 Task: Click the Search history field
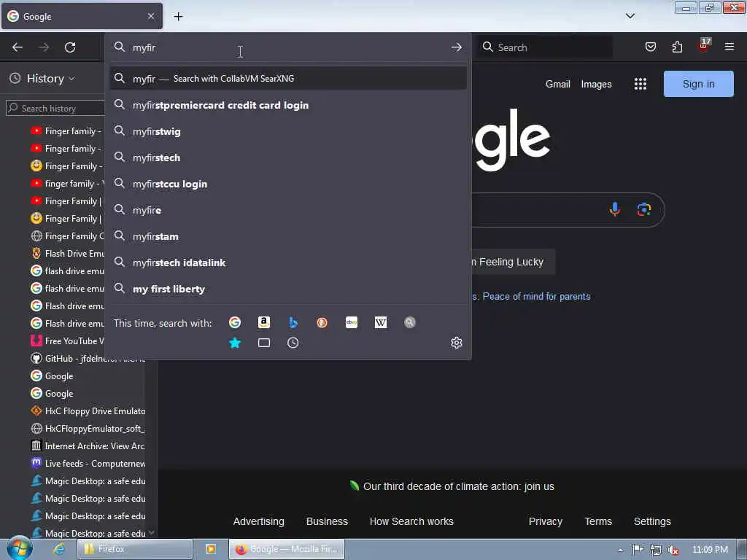[x=55, y=109]
